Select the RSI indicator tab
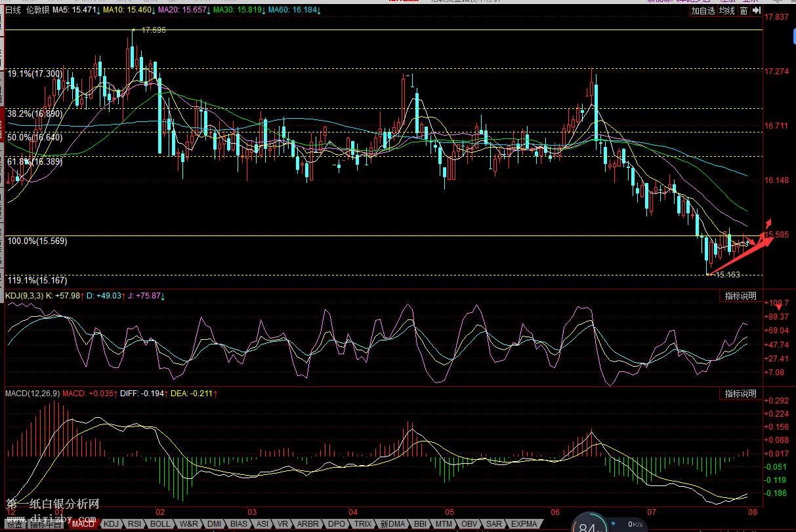Screen dimensions: 796x532 [135, 524]
